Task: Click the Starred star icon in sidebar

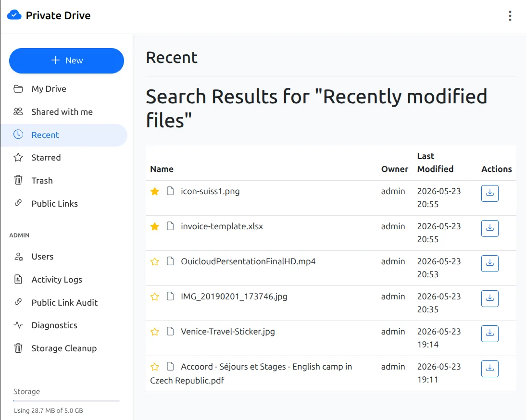Action: pos(18,158)
